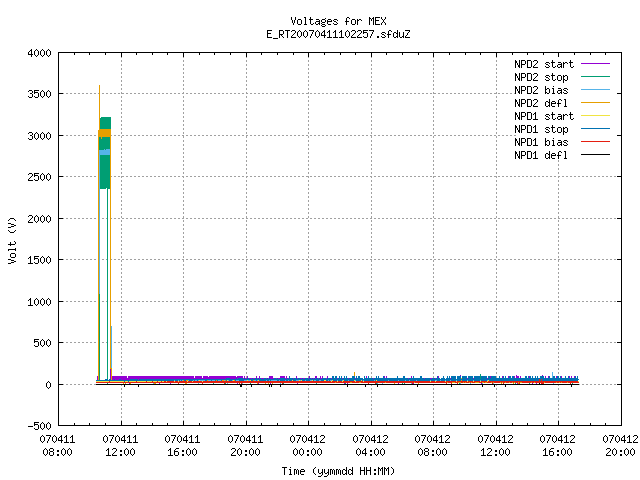The image size is (640, 480).
Task: Click the 1000 y-axis tick label
Action: (40, 302)
